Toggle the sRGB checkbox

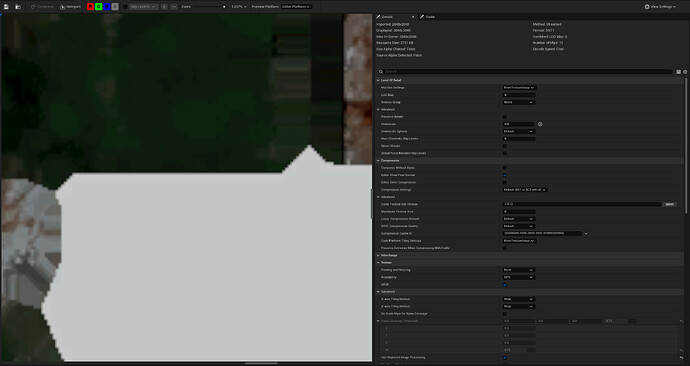click(505, 285)
